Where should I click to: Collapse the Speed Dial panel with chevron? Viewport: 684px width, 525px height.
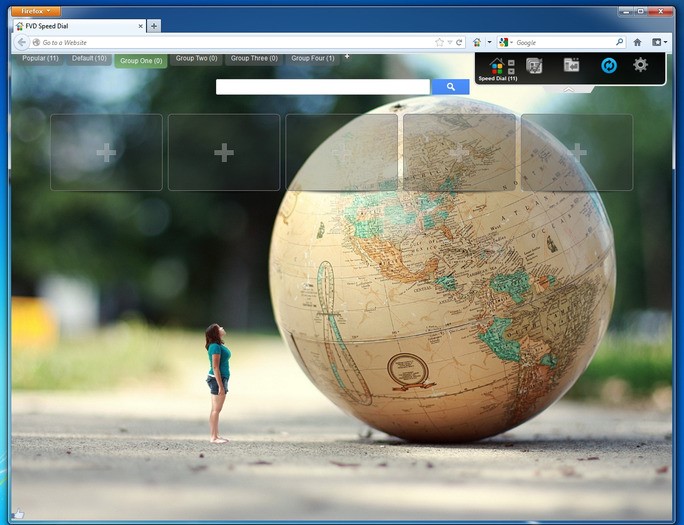(568, 90)
